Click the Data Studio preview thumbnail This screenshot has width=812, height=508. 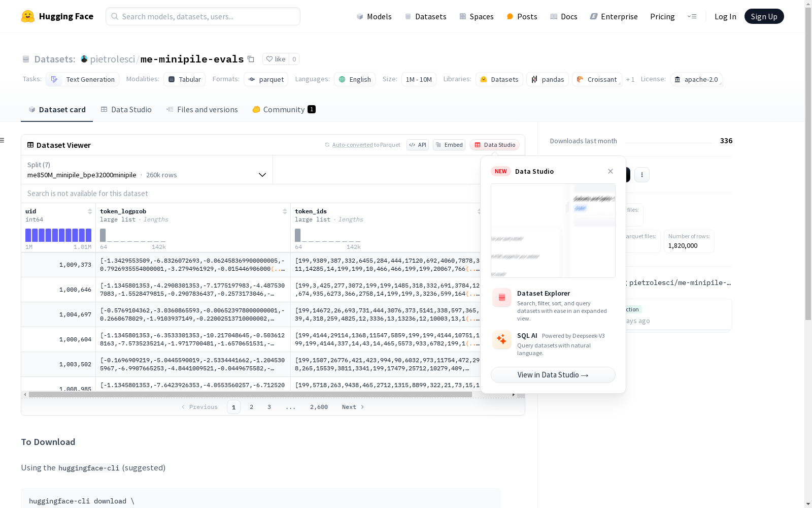pyautogui.click(x=553, y=231)
